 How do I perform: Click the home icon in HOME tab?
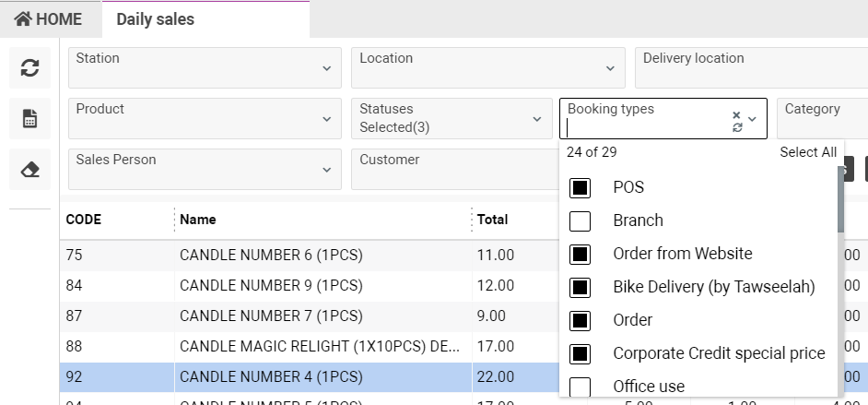[x=23, y=19]
